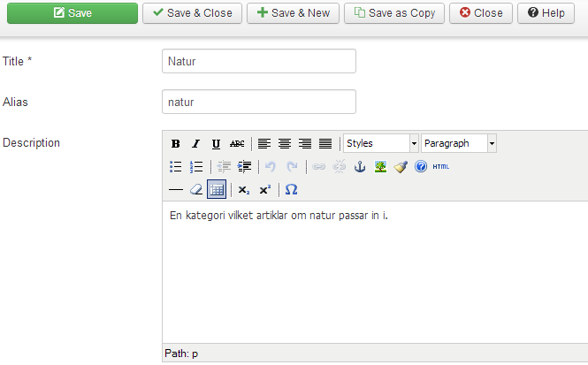The height and width of the screenshot is (365, 588).
Task: Click the cleanup messy code brush icon
Action: 401,166
